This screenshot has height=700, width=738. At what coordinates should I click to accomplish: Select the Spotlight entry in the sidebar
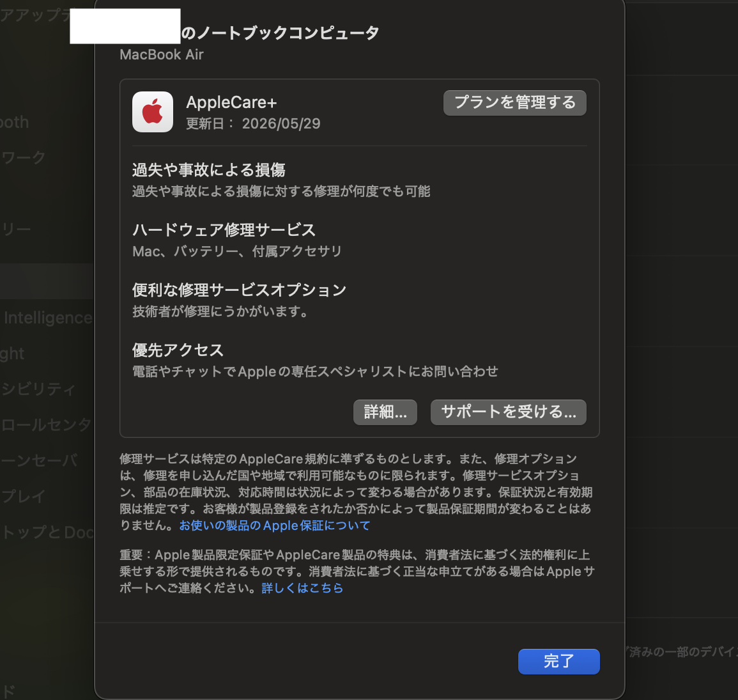coord(13,354)
